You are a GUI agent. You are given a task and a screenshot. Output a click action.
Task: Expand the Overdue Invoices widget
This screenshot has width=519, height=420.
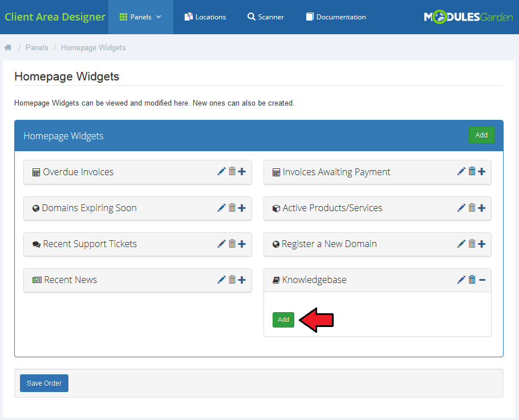[242, 172]
